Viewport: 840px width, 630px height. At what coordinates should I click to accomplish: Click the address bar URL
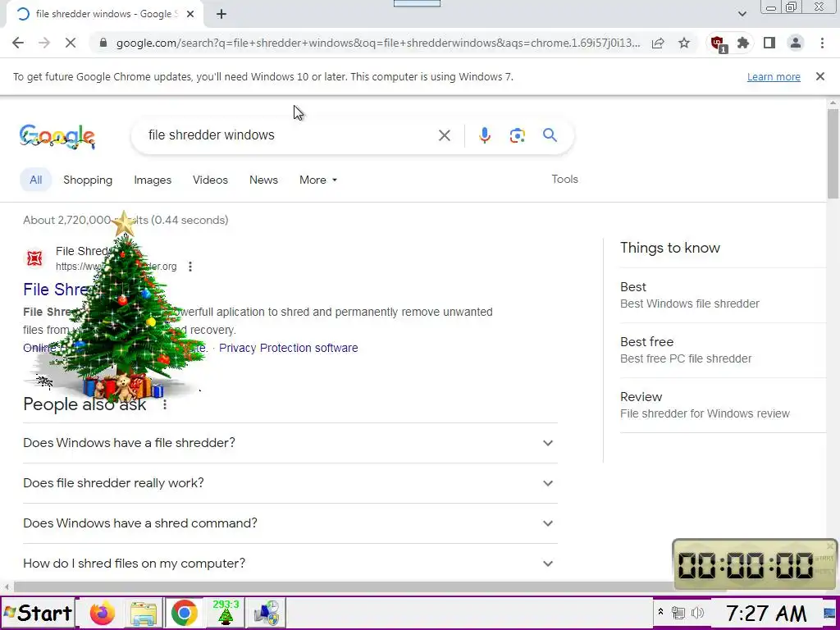[377, 43]
